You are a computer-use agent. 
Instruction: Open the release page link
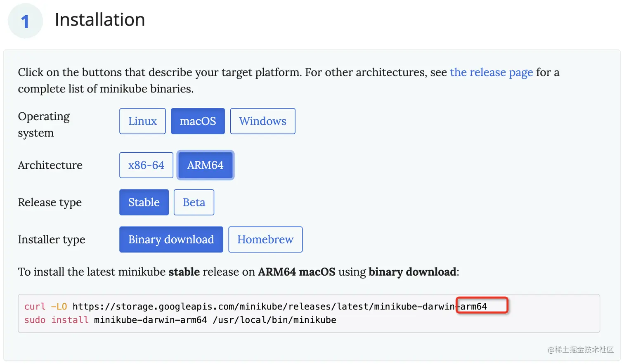pos(492,72)
